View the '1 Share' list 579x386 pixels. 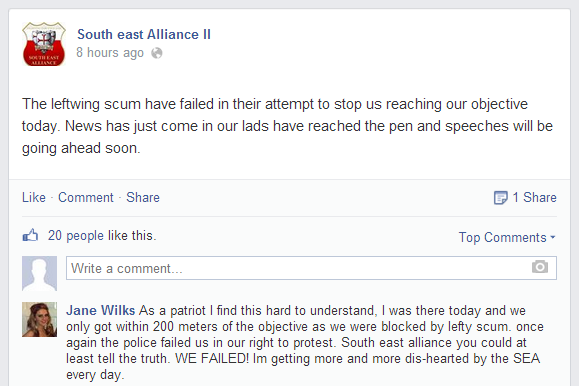534,197
